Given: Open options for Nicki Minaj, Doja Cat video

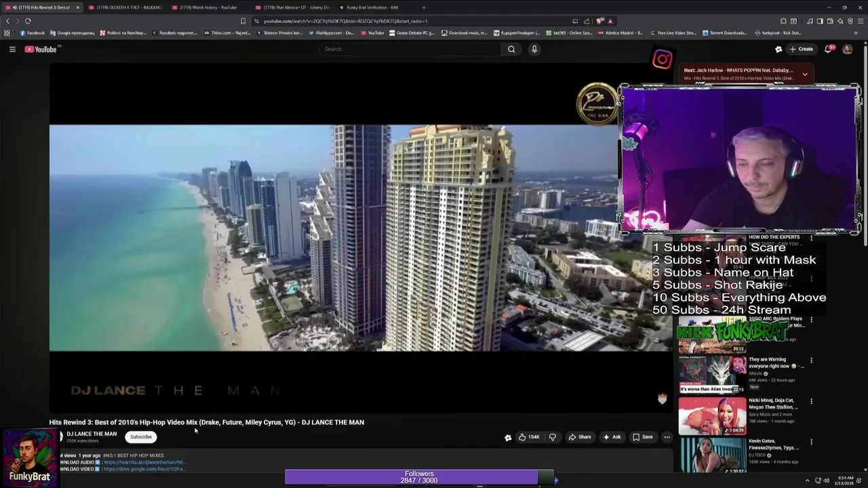Looking at the screenshot, I should coord(811,401).
